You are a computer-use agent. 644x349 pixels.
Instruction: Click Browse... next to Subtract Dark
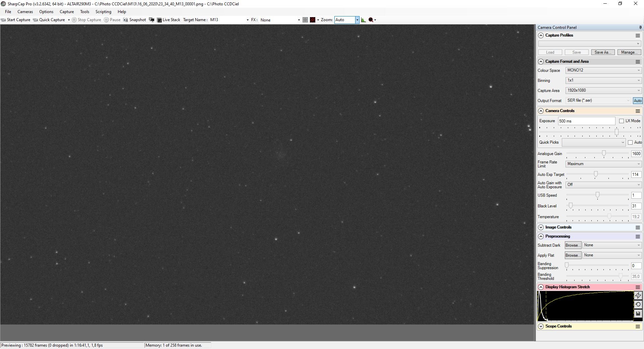click(x=573, y=245)
